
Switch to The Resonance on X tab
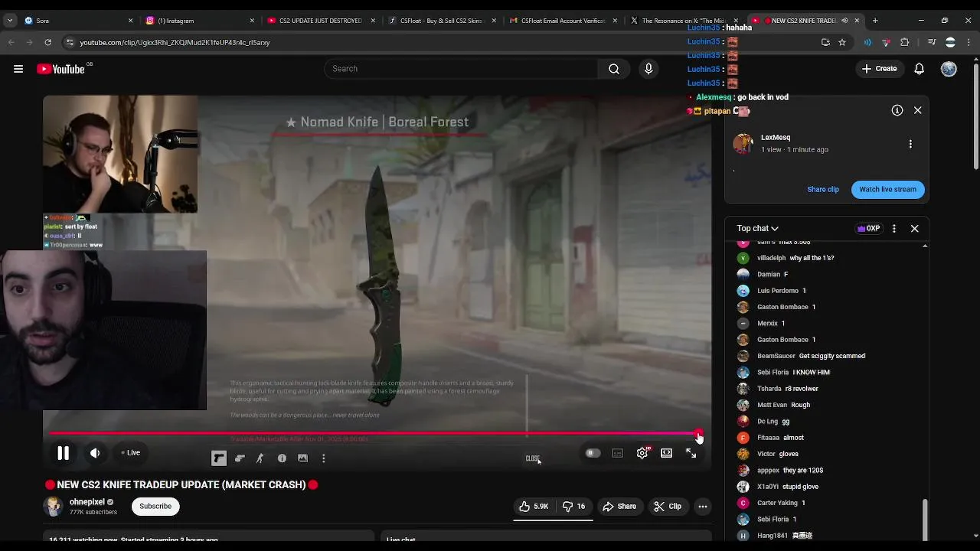(684, 21)
